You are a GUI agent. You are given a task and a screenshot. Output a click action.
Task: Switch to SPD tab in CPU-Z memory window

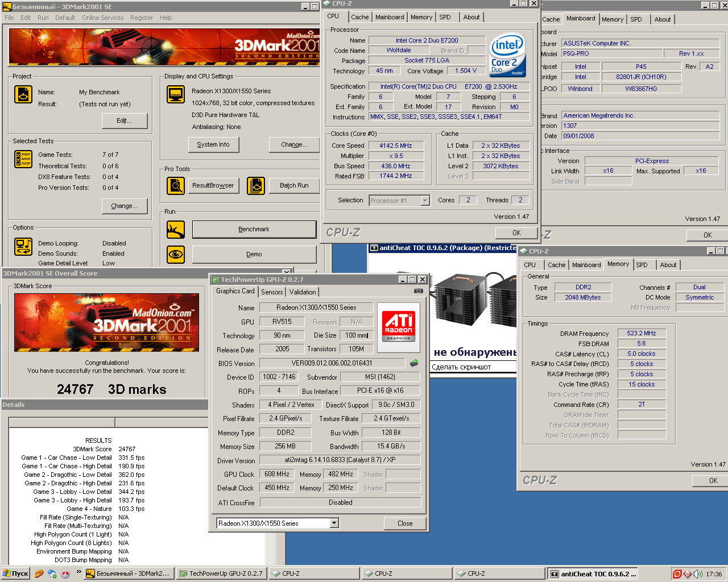642,265
